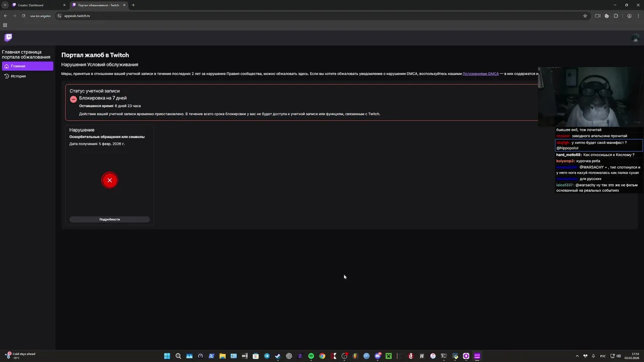The width and height of the screenshot is (644, 362).
Task: Open the Положениями DMCA link
Action: coord(480,73)
